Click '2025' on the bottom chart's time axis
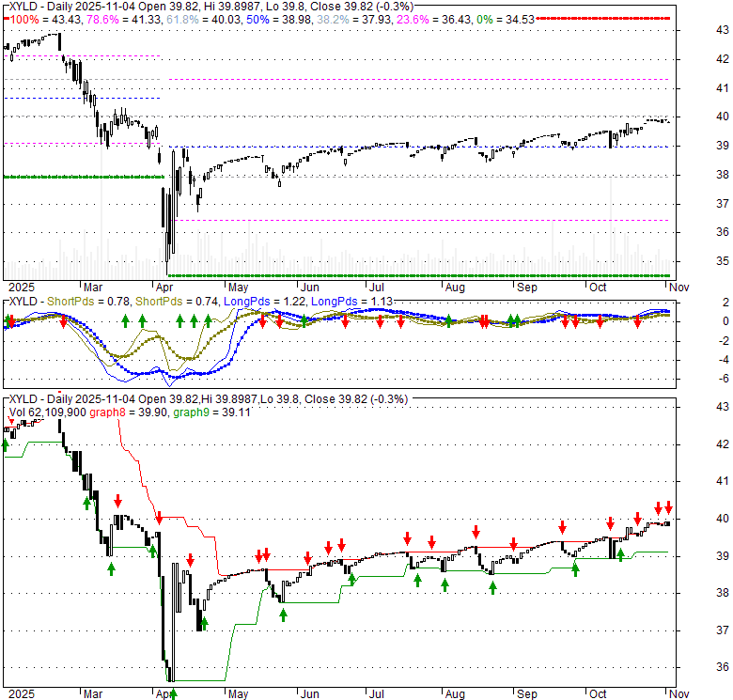This screenshot has width=733, height=700. [22, 694]
